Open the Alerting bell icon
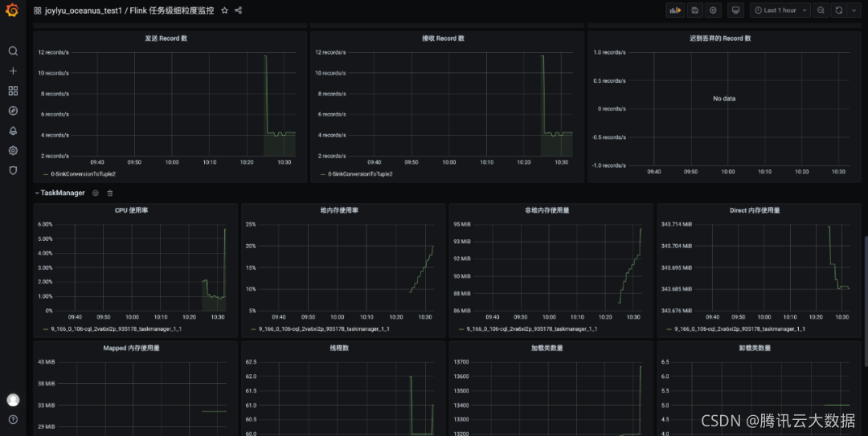The image size is (868, 436). click(x=13, y=131)
